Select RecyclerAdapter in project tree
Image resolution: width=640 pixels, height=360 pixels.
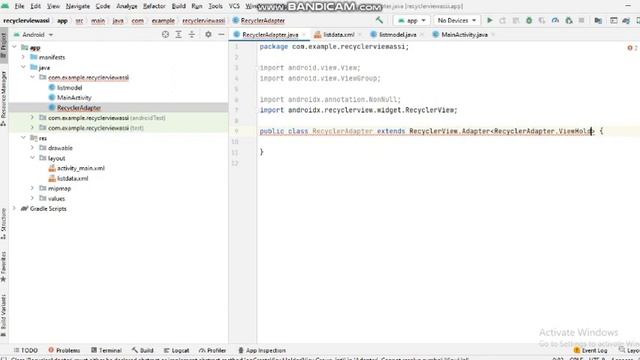click(x=79, y=108)
